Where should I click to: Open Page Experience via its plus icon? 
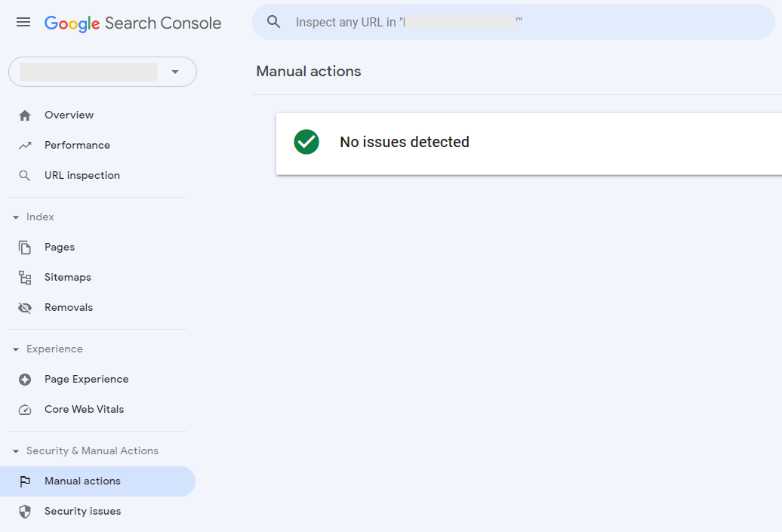tap(25, 379)
